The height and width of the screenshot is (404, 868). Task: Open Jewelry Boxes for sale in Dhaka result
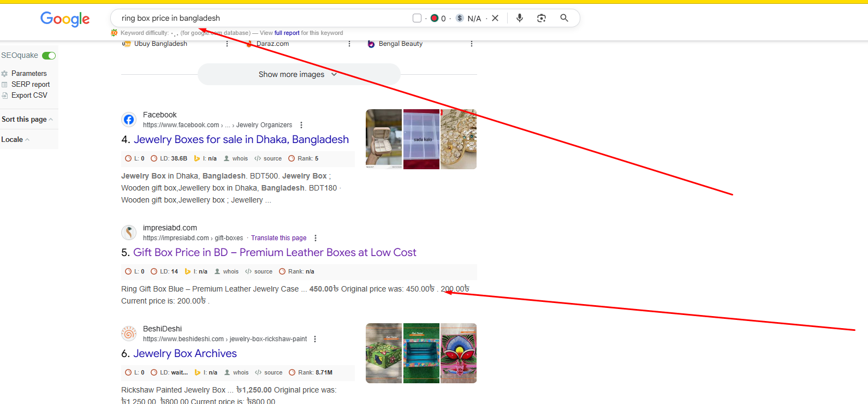(241, 140)
